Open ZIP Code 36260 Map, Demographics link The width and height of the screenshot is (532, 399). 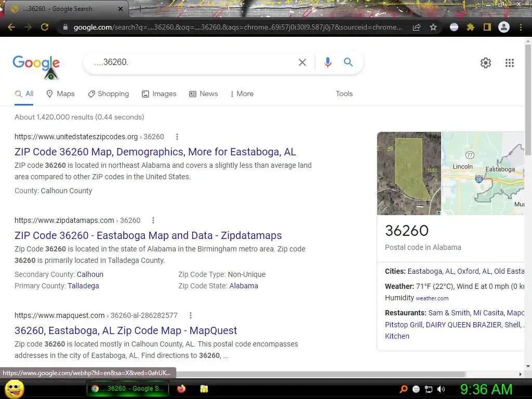(155, 152)
